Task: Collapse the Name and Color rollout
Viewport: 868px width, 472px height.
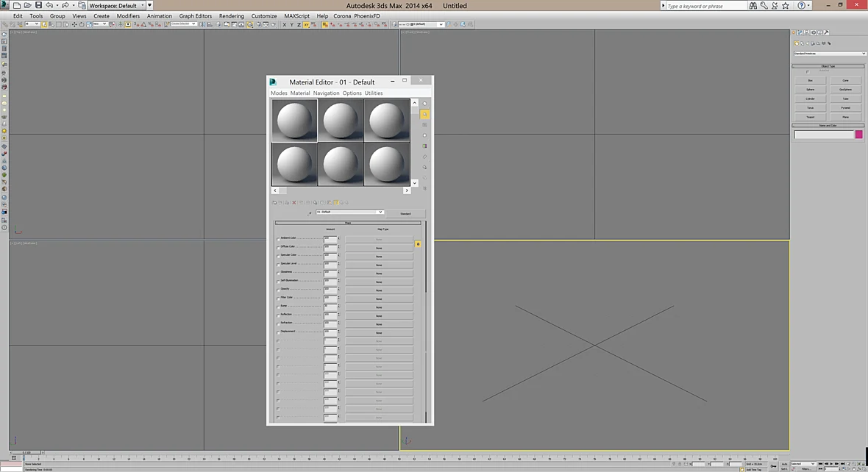Action: [828, 126]
